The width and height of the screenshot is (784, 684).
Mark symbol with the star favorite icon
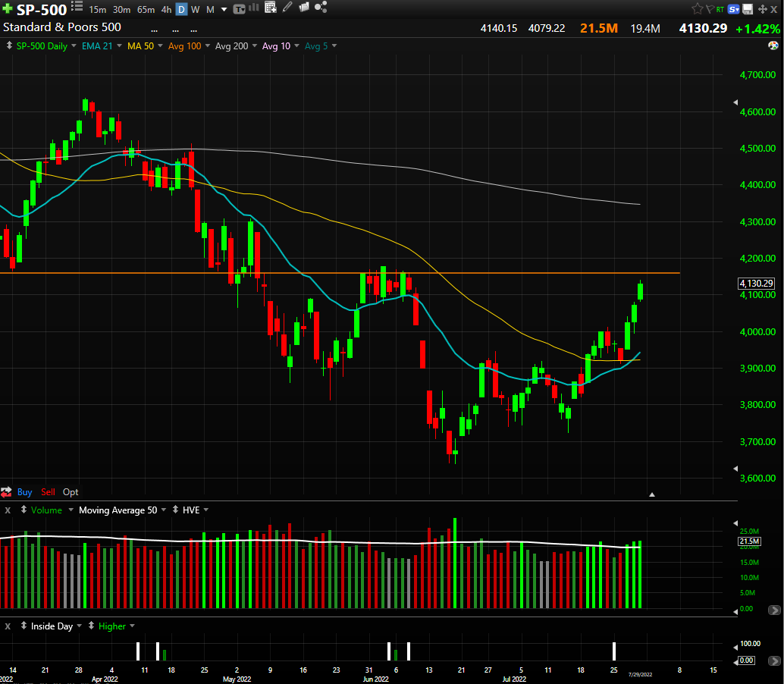click(x=697, y=8)
